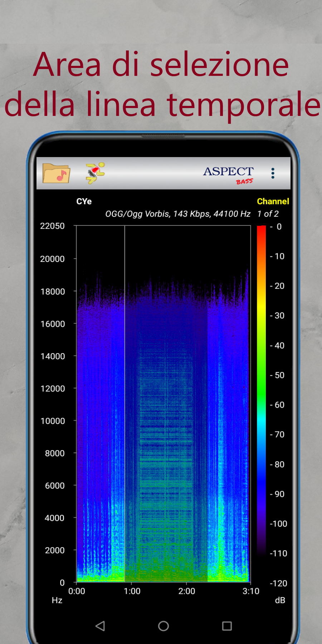The image size is (322, 644).
Task: Tap the ASPECT BASS logo
Action: point(229,175)
